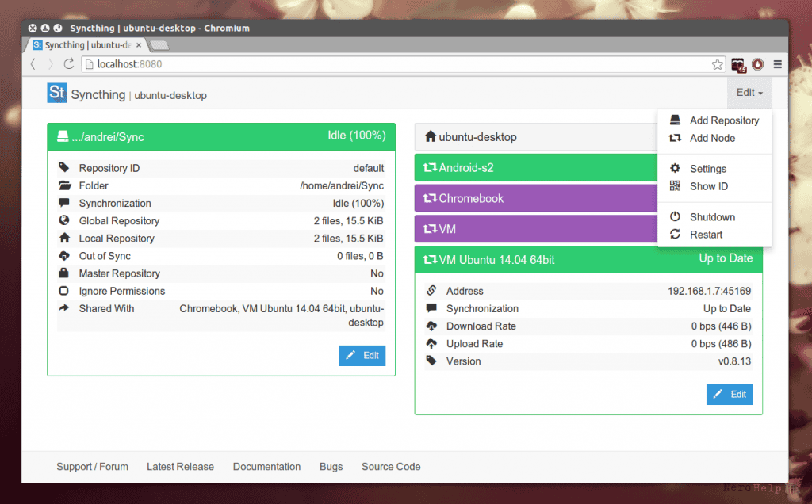Click Edit button in the repository panel

point(362,356)
